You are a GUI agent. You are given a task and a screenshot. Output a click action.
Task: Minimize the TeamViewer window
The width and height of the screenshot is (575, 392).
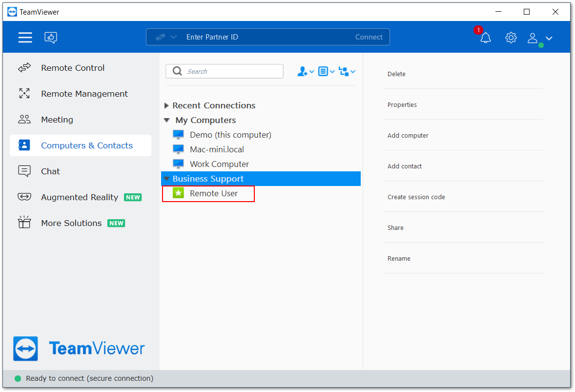(498, 12)
